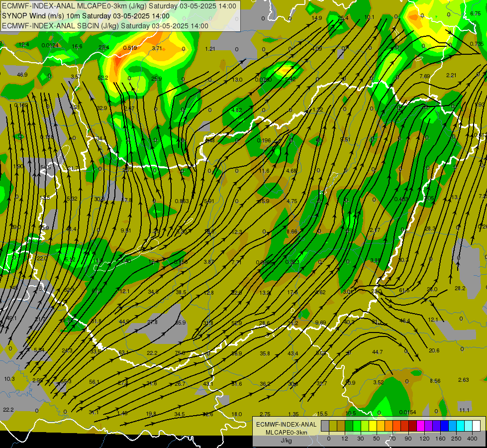Click the map value 28.2

tap(460, 288)
